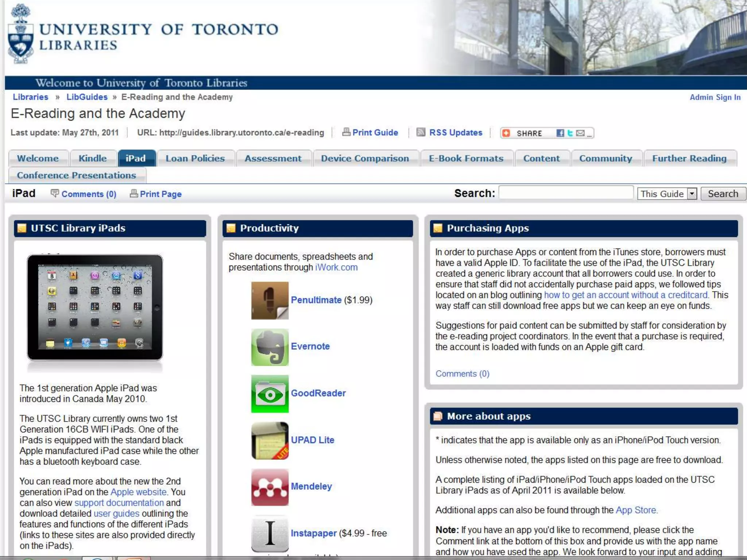Click the iPad photo thumbnail
Viewport: 747px width, 560px height.
point(95,308)
